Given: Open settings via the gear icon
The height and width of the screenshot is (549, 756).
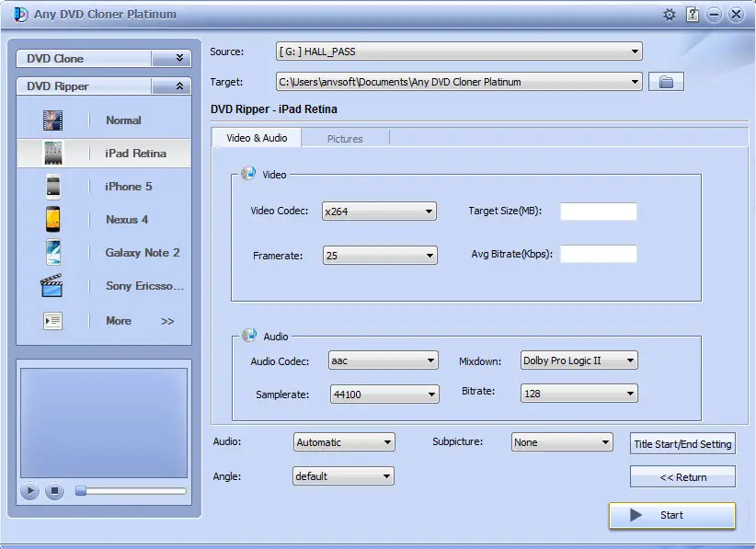Looking at the screenshot, I should pyautogui.click(x=670, y=15).
